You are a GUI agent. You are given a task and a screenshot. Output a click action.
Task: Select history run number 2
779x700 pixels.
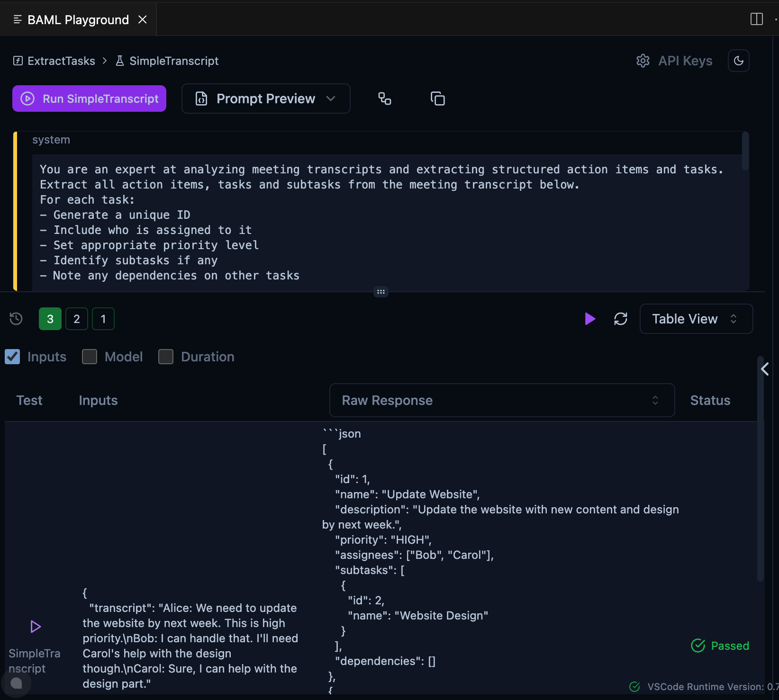pyautogui.click(x=77, y=319)
